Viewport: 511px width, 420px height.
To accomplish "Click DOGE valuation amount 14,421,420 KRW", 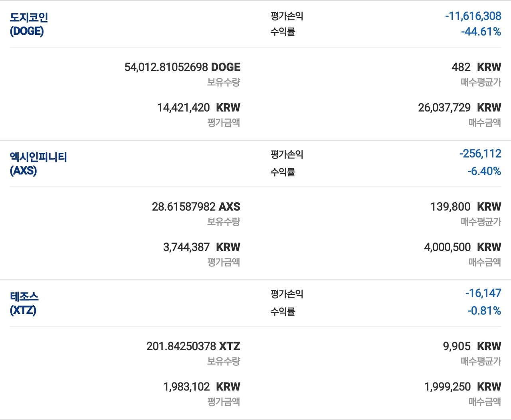I will (x=198, y=108).
